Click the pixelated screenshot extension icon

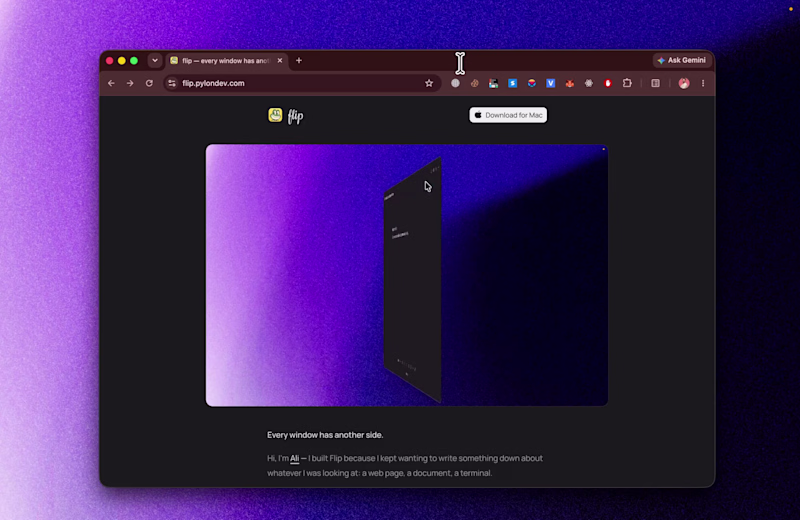[x=493, y=83]
